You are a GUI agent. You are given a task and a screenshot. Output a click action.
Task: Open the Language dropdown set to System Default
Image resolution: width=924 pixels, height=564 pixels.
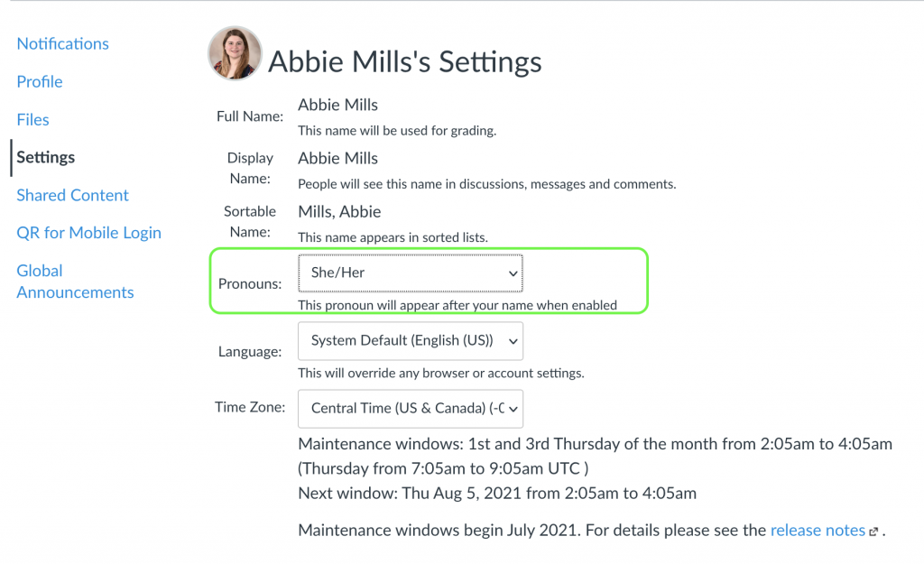[x=411, y=340]
